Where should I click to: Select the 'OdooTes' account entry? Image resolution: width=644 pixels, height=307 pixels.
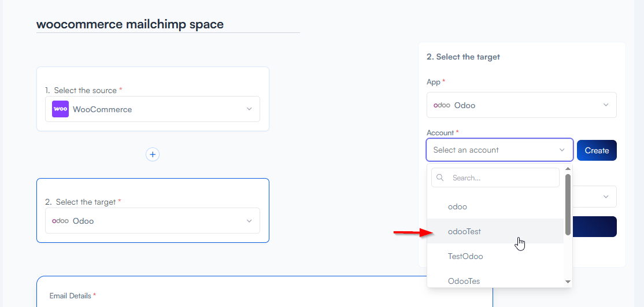pos(464,281)
